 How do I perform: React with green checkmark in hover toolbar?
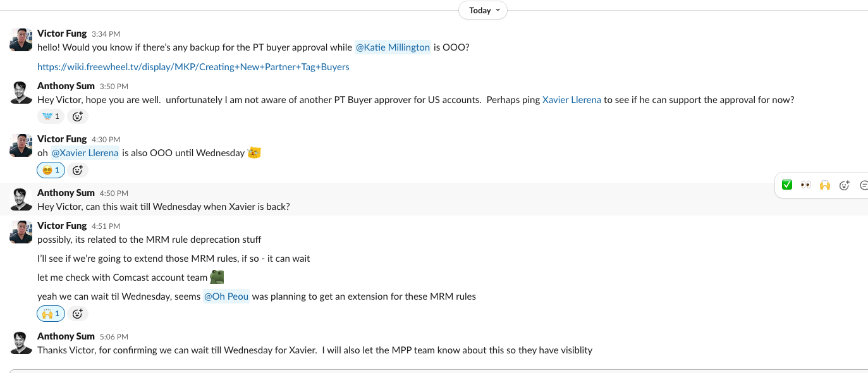click(x=787, y=185)
